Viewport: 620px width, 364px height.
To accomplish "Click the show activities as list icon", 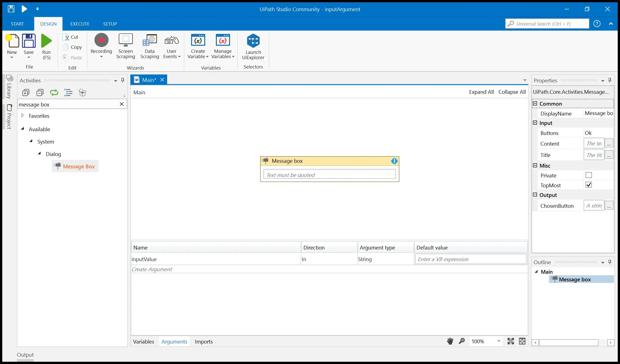I will pyautogui.click(x=68, y=93).
